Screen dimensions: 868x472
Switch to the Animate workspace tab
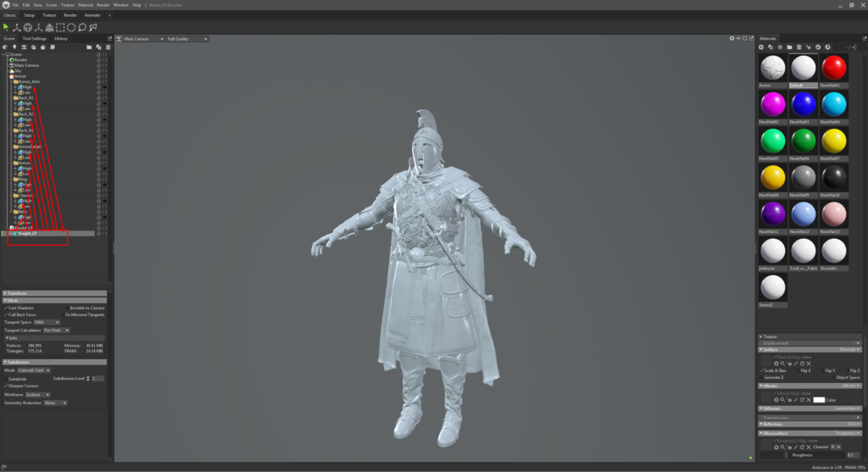point(92,15)
